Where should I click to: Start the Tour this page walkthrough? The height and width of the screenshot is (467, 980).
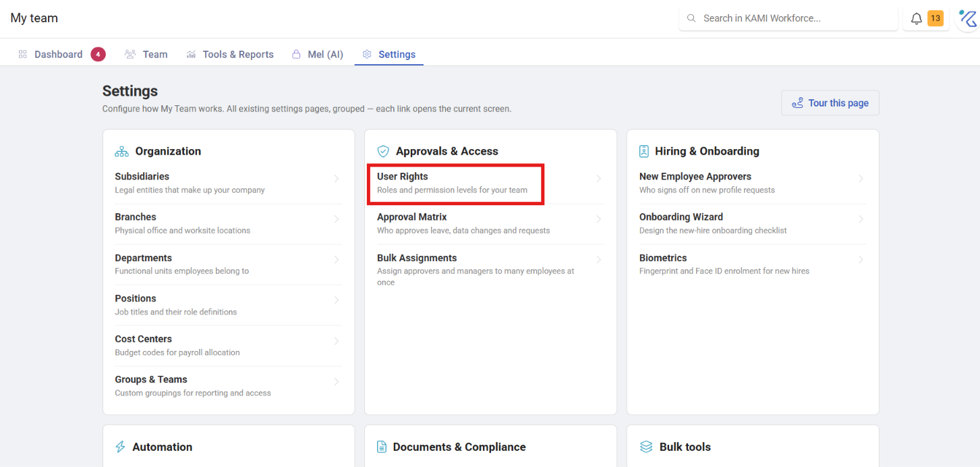pyautogui.click(x=830, y=103)
